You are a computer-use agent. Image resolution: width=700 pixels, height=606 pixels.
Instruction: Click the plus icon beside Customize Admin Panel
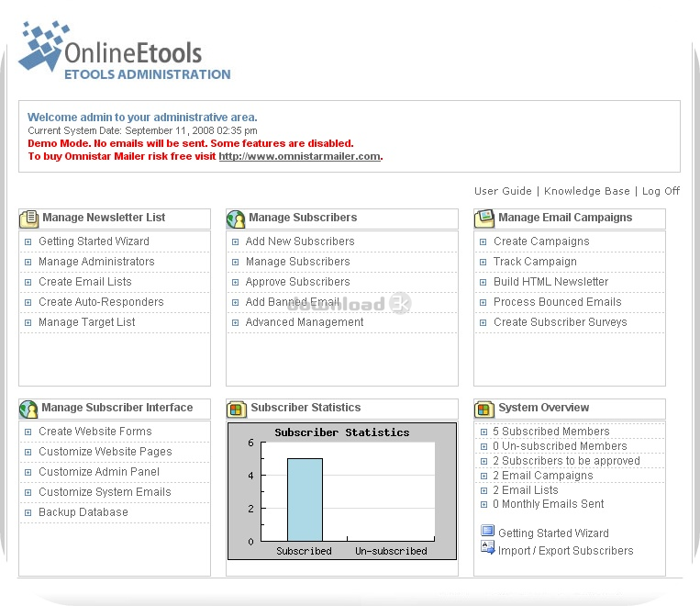point(28,472)
